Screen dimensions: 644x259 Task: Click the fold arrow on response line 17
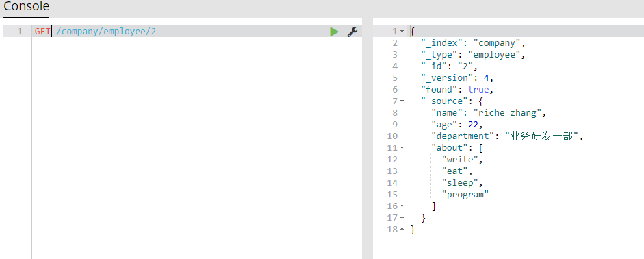click(x=402, y=217)
